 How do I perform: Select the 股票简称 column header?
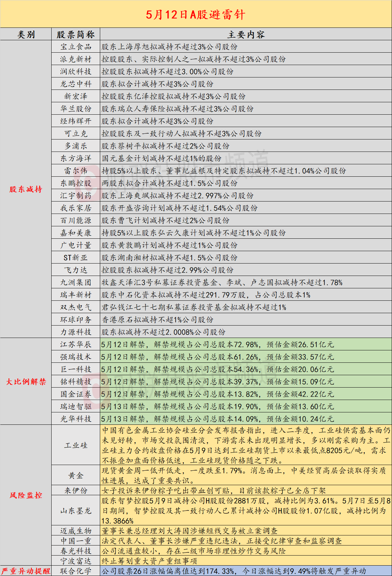(x=76, y=34)
